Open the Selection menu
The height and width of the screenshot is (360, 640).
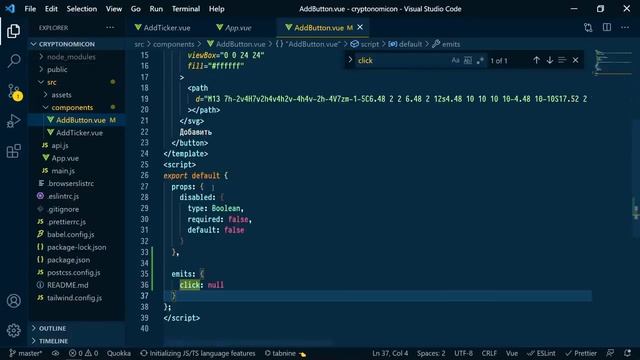point(82,9)
